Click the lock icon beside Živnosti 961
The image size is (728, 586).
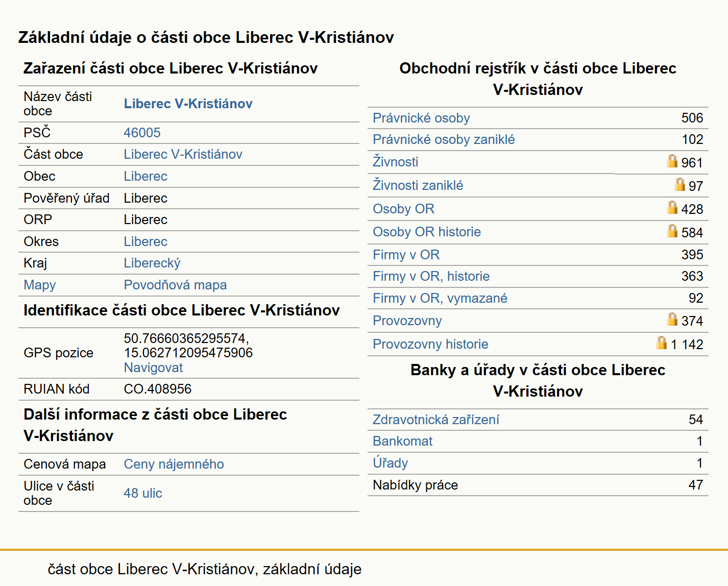(672, 161)
